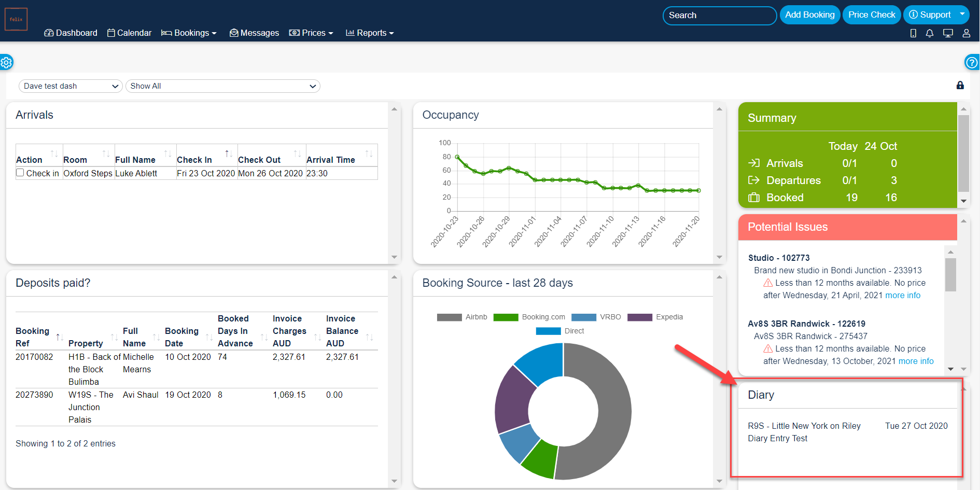
Task: Open the Bookings menu
Action: pos(189,33)
